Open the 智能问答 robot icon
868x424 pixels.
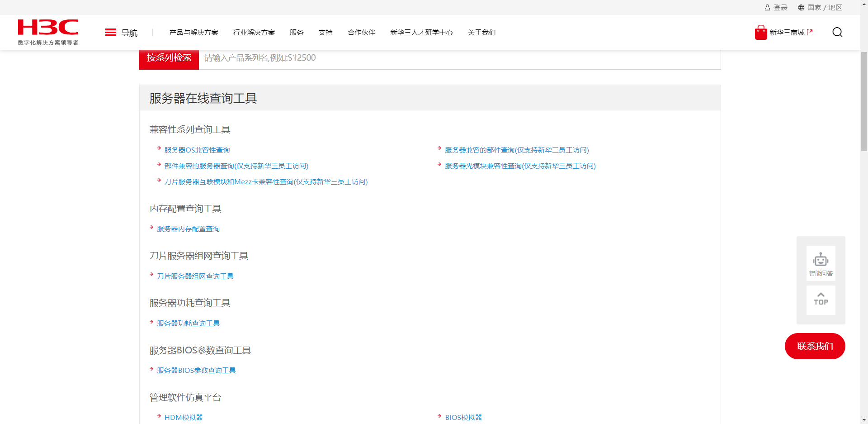pos(821,260)
